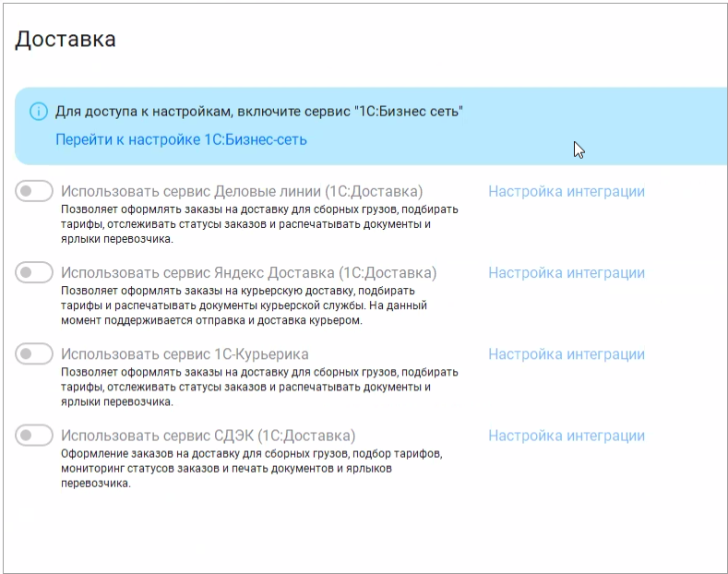Click 'Использовать сервис Деловые линии (1С:Доставка)' label
Screen dimensions: 728x574
242,191
